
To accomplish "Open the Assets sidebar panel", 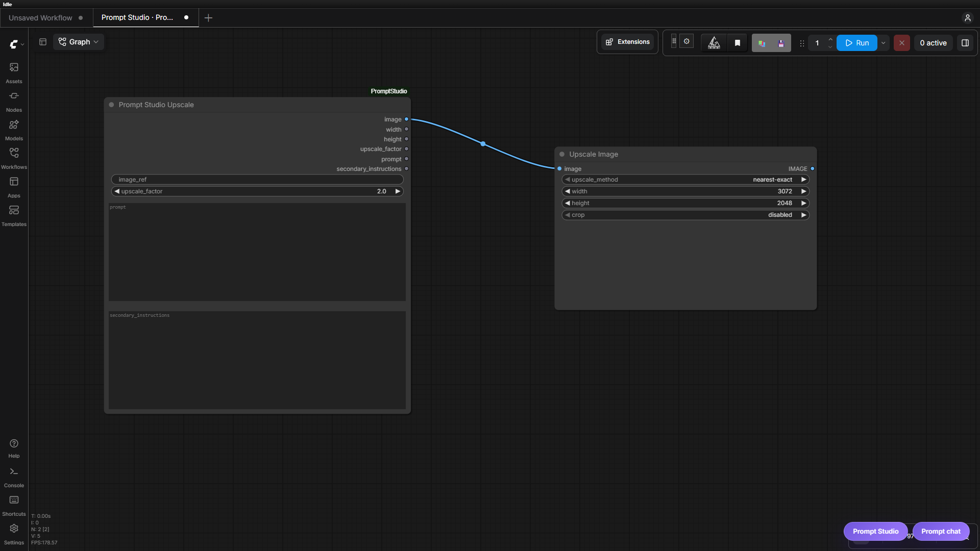I will 14,73.
